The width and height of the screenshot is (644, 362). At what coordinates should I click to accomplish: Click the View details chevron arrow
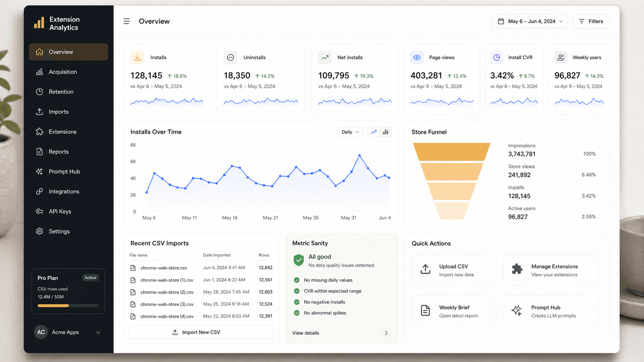point(386,333)
